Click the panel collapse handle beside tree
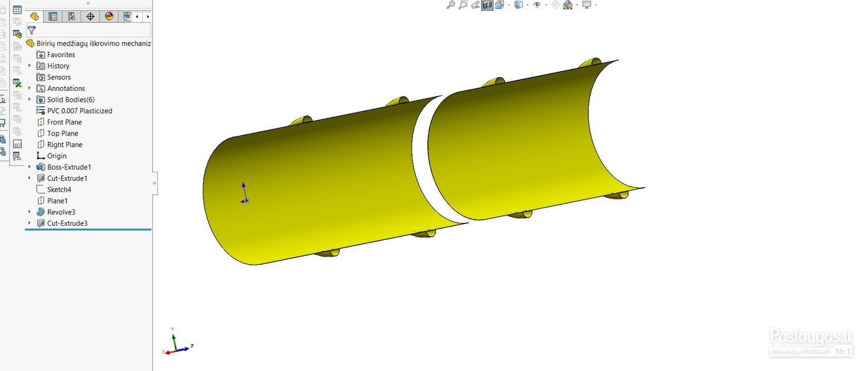 tap(155, 182)
